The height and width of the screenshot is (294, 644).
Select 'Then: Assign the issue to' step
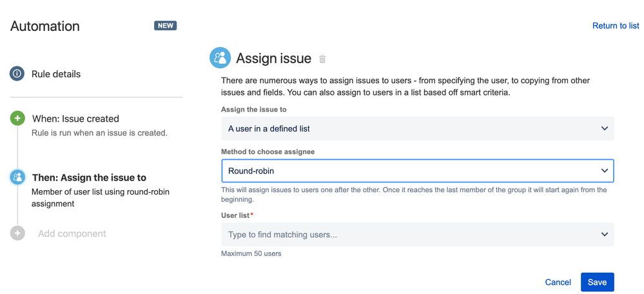click(89, 177)
